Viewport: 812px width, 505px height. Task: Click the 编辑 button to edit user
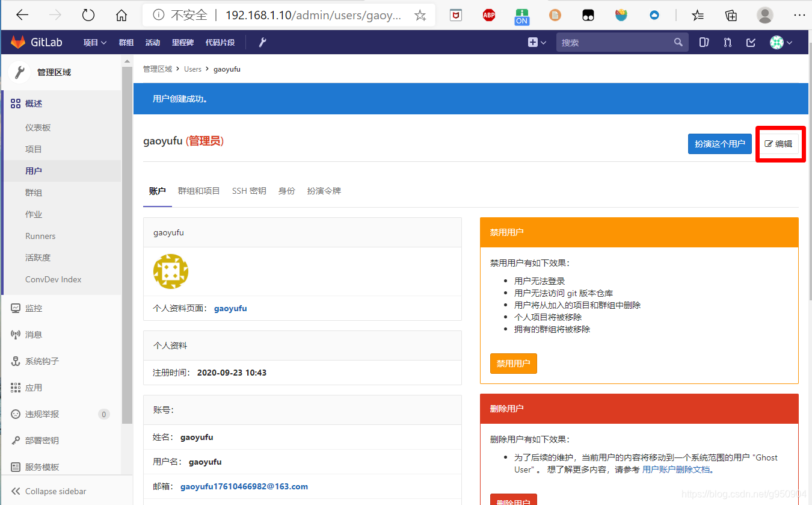780,143
